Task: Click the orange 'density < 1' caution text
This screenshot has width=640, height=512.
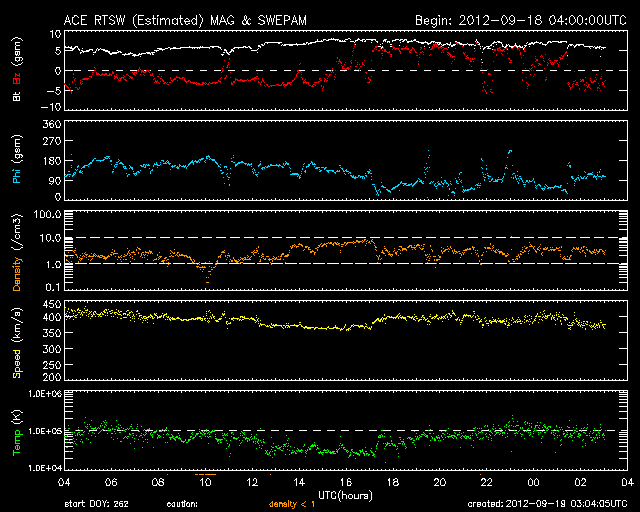Action: [292, 504]
